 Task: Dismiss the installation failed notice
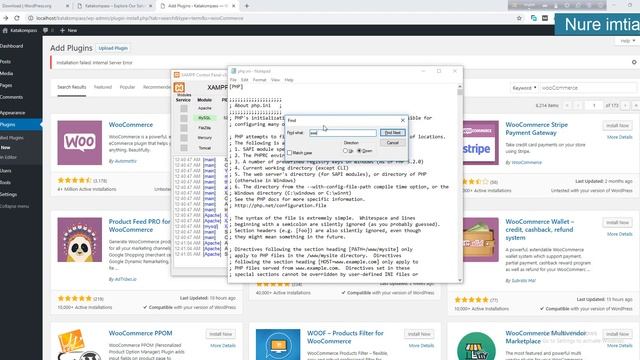coord(634,62)
